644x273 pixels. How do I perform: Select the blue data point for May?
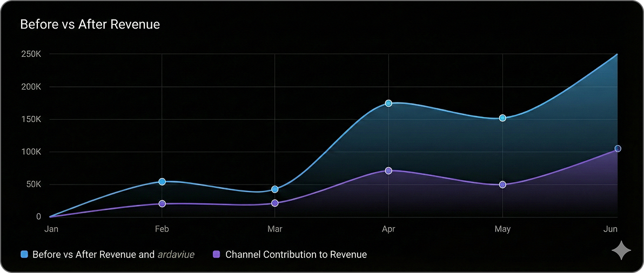click(502, 118)
